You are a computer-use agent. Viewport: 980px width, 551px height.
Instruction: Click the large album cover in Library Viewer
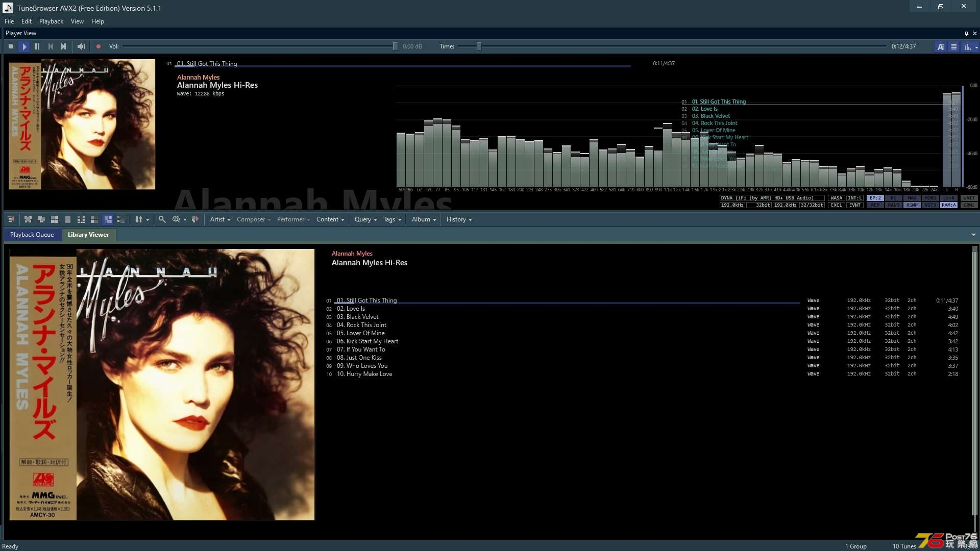tap(162, 385)
